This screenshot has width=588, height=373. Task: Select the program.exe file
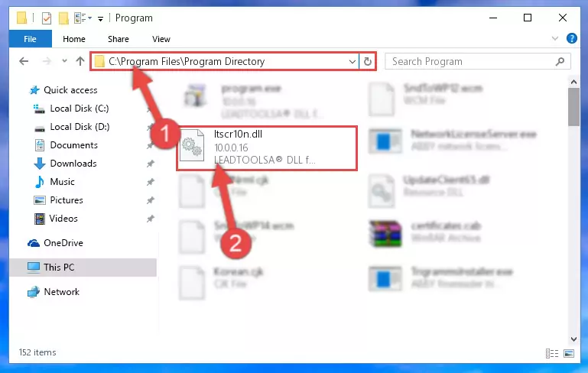click(x=252, y=99)
